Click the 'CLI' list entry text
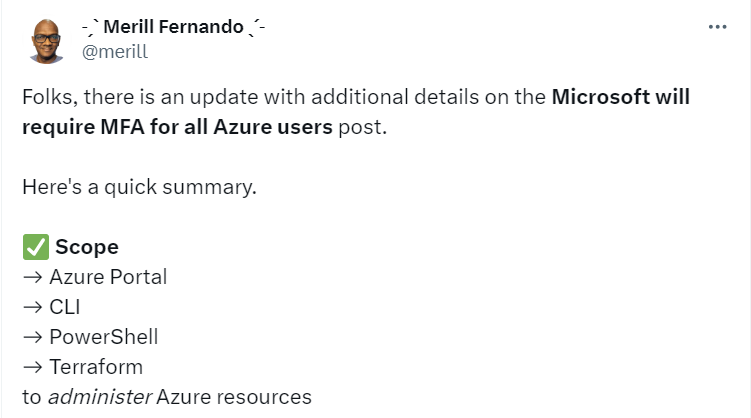Screen dimensions: 751x418 [x=65, y=307]
